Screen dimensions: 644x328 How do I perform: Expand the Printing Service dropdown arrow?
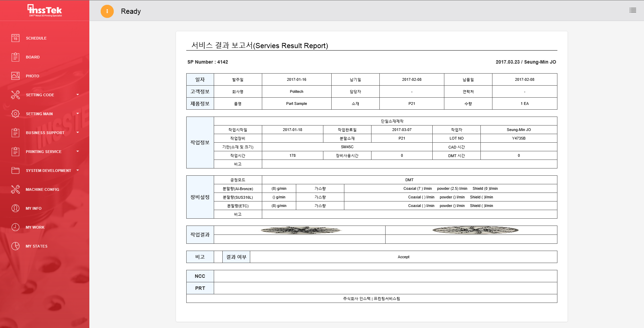click(x=78, y=151)
